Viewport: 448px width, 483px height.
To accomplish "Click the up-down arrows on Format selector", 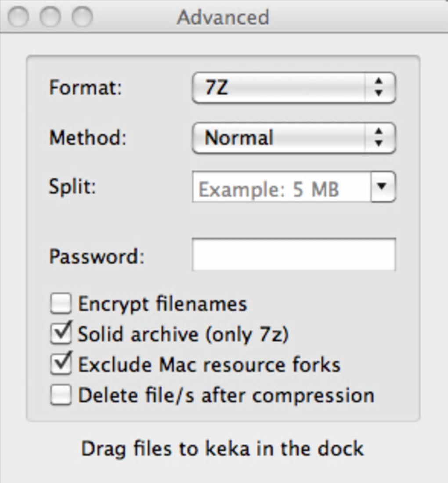I will pos(379,88).
